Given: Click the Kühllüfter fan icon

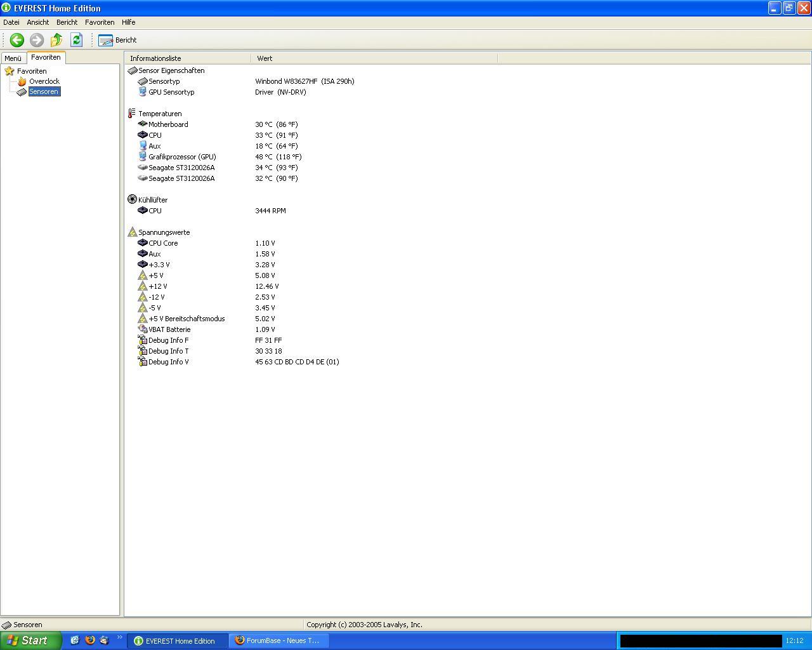Looking at the screenshot, I should pyautogui.click(x=132, y=199).
